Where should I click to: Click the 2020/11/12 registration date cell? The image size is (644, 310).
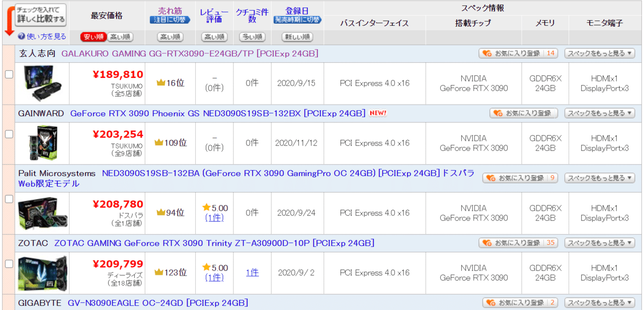(296, 143)
